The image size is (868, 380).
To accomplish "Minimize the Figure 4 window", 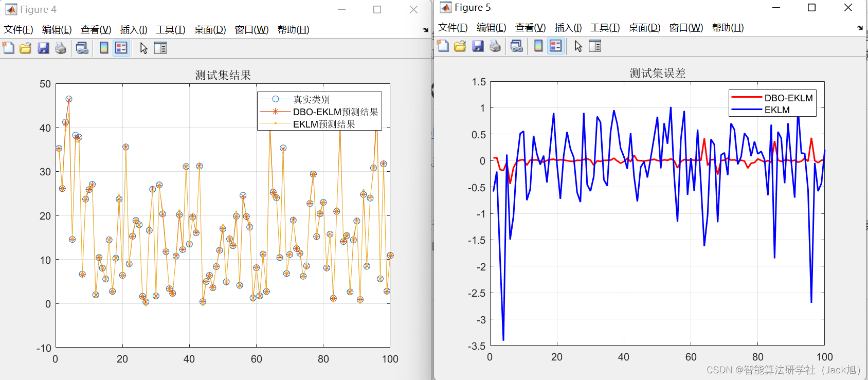I will coord(341,9).
